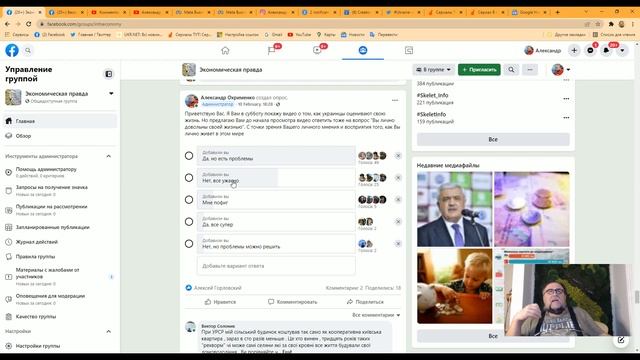
Task: Click the browser address bar
Action: [x=310, y=24]
